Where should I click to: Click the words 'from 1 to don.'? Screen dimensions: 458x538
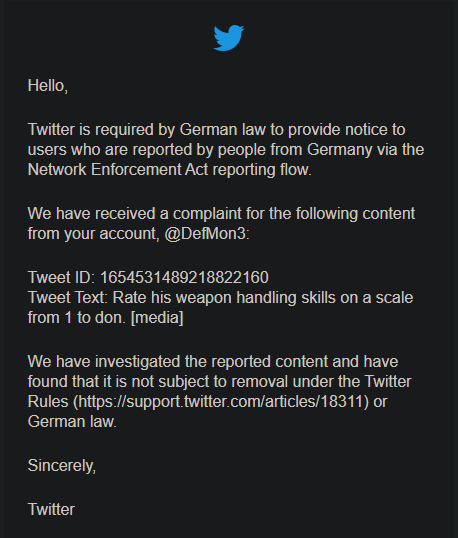[x=77, y=318]
